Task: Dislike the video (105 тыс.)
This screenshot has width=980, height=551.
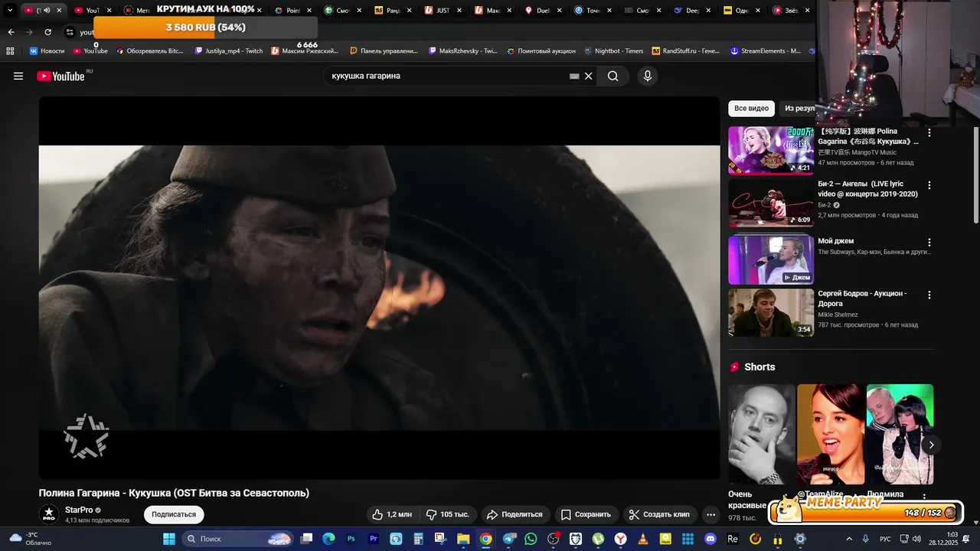Action: click(x=448, y=514)
